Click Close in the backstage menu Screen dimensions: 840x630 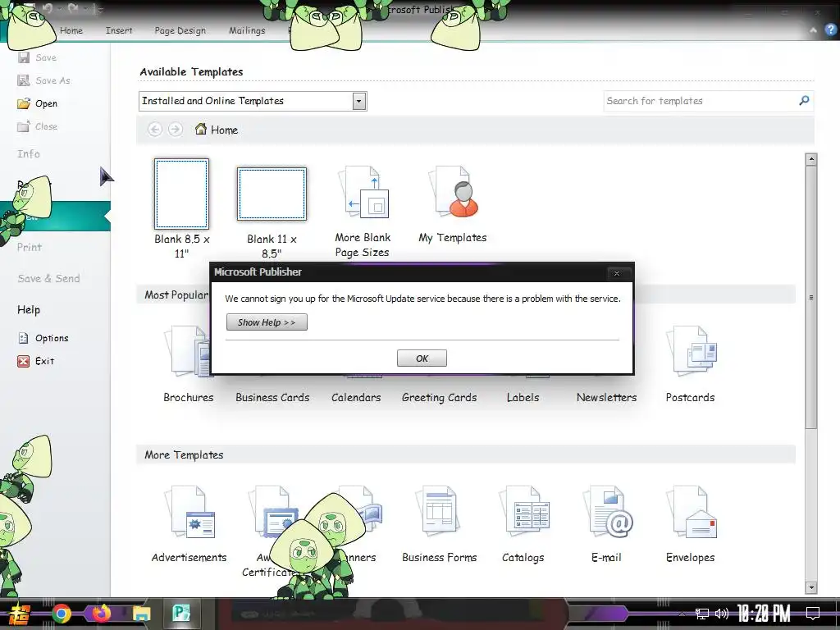point(38,126)
